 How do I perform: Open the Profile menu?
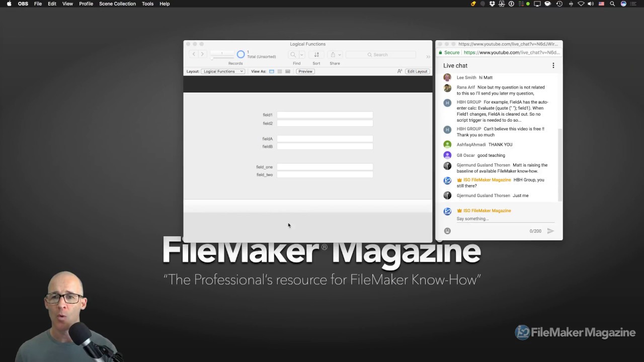click(x=86, y=4)
